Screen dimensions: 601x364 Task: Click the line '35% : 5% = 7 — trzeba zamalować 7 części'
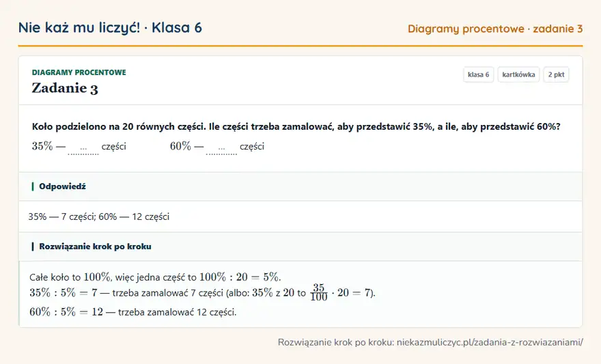(x=202, y=293)
